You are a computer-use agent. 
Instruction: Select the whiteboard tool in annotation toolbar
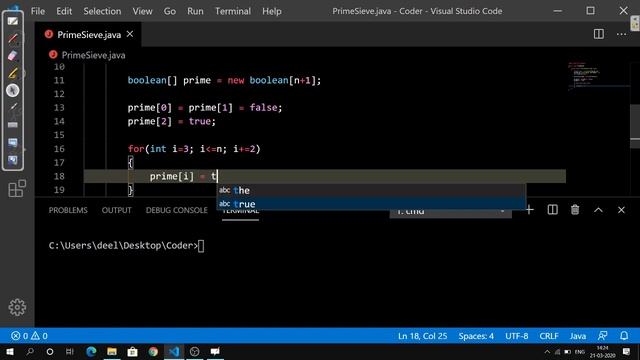(x=13, y=21)
